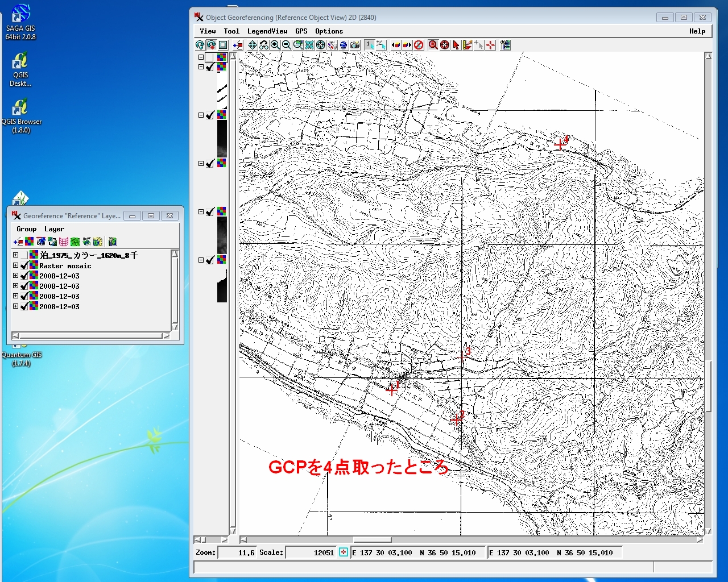Image resolution: width=728 pixels, height=582 pixels.
Task: Click the Scale input field
Action: point(311,552)
